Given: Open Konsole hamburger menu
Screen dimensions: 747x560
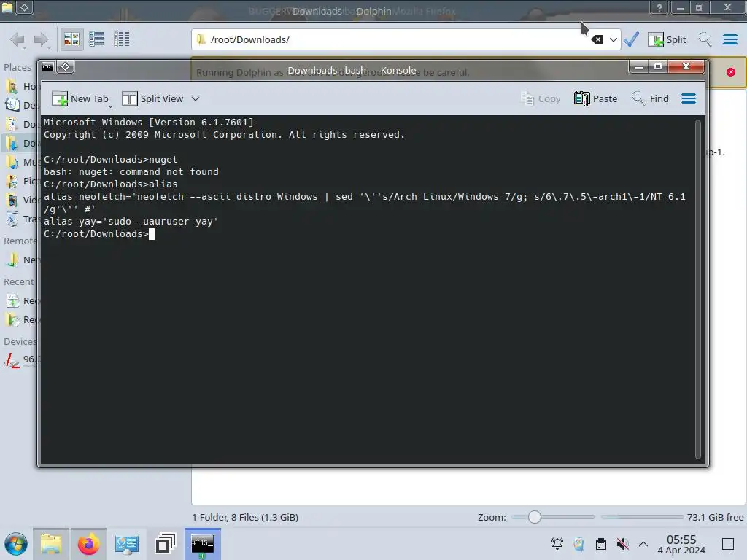Looking at the screenshot, I should (x=689, y=98).
